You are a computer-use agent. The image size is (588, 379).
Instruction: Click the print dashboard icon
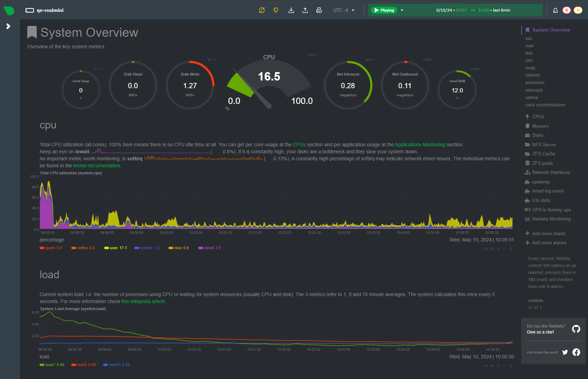319,10
